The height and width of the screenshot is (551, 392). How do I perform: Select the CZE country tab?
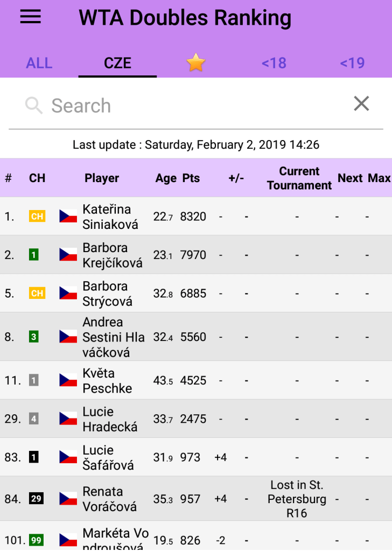pyautogui.click(x=117, y=63)
